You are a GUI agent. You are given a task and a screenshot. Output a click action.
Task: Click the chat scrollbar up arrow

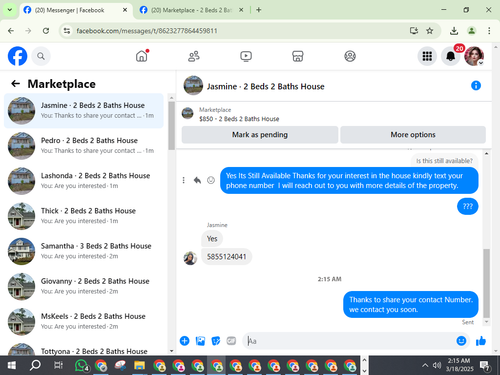(x=486, y=154)
